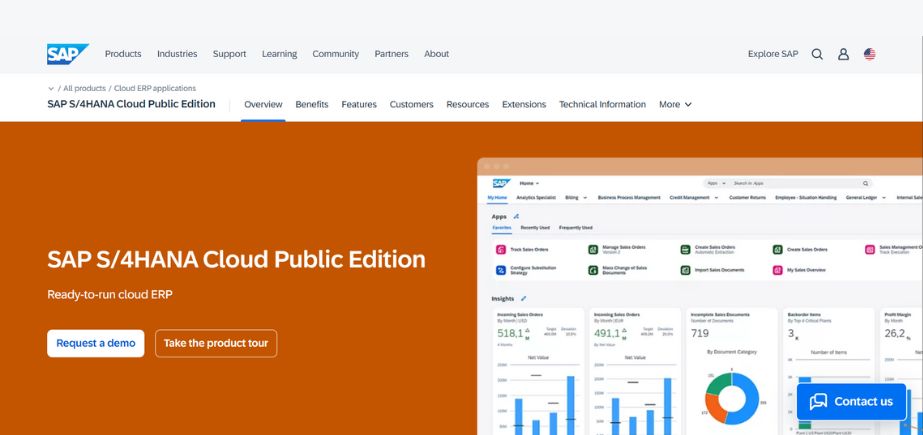Open the About menu
The height and width of the screenshot is (435, 923).
437,54
